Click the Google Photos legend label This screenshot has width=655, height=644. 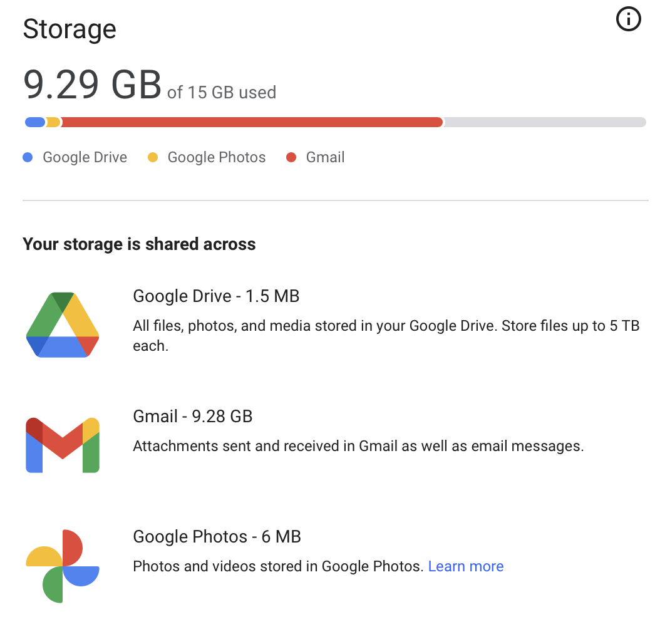pyautogui.click(x=216, y=158)
